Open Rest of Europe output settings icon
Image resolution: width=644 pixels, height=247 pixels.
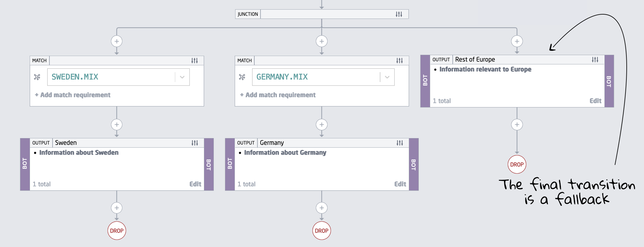coord(595,60)
